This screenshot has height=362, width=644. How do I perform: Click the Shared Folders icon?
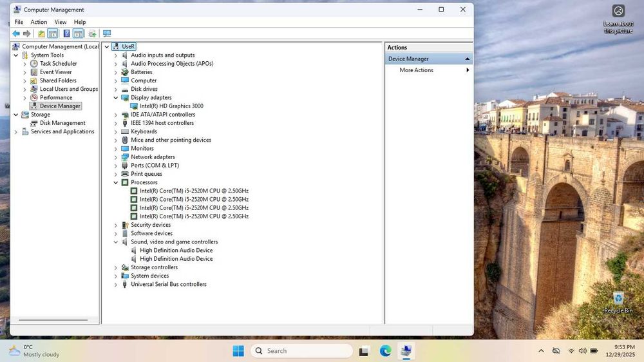(x=34, y=81)
